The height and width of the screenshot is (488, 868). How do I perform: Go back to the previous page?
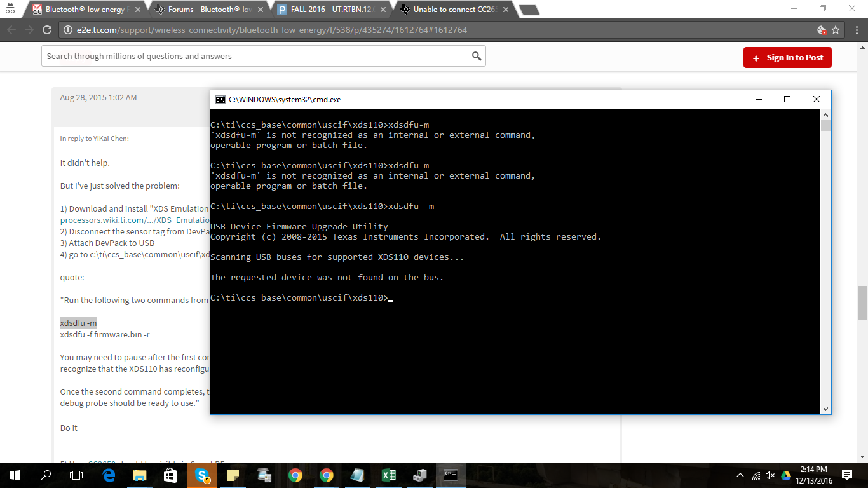(11, 30)
